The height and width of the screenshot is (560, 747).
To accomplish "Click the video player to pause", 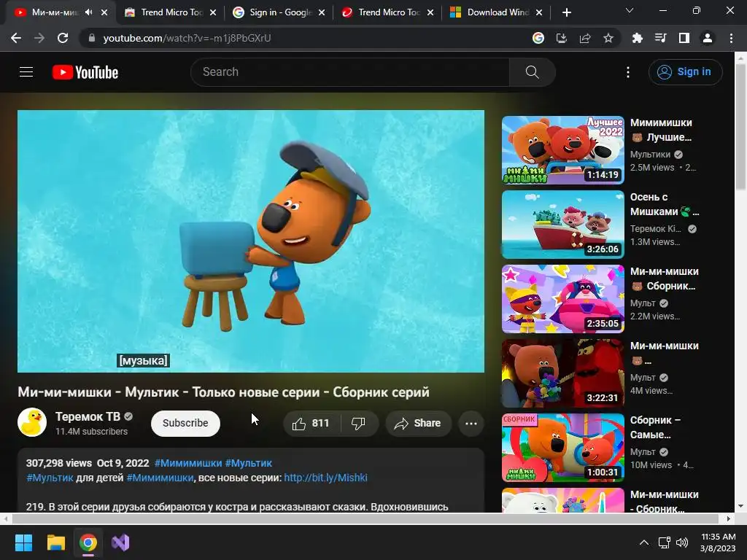I will coord(251,241).
